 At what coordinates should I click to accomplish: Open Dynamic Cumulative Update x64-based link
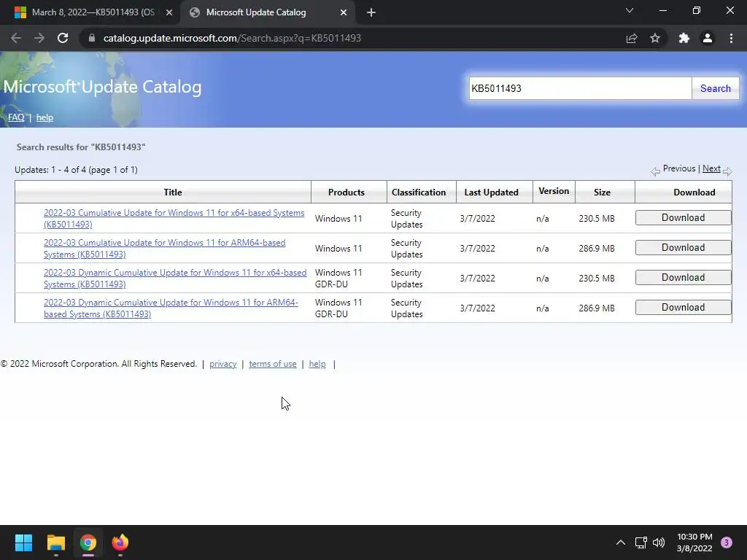(x=175, y=279)
